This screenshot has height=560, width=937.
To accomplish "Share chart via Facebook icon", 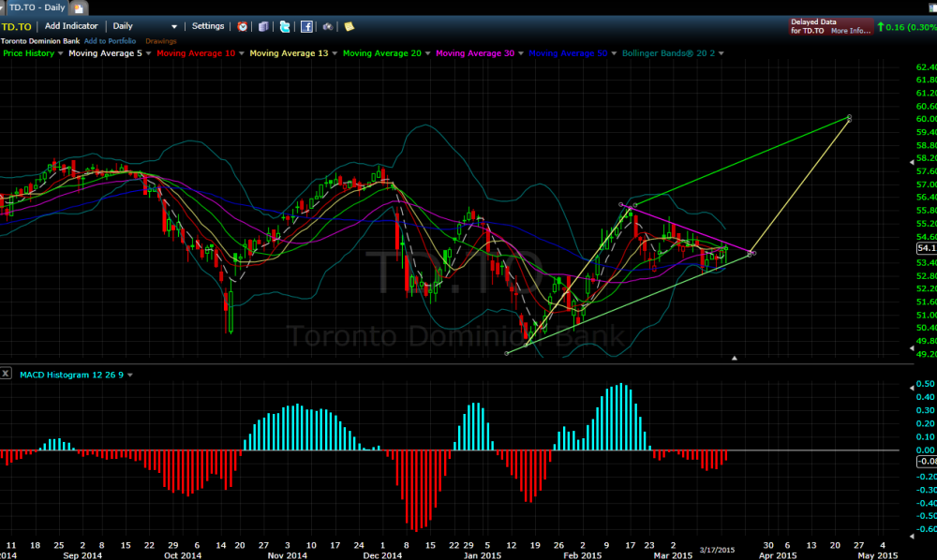I will (x=306, y=26).
